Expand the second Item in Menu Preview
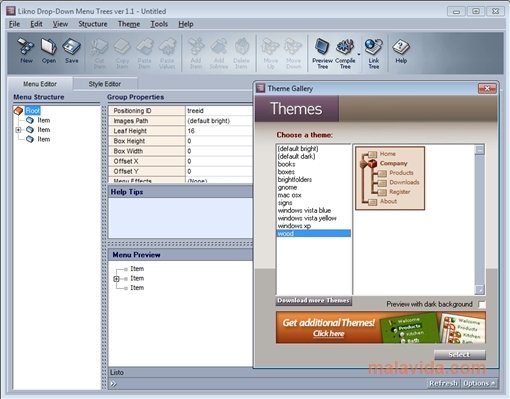Screen dimensions: 510x399 coord(116,279)
